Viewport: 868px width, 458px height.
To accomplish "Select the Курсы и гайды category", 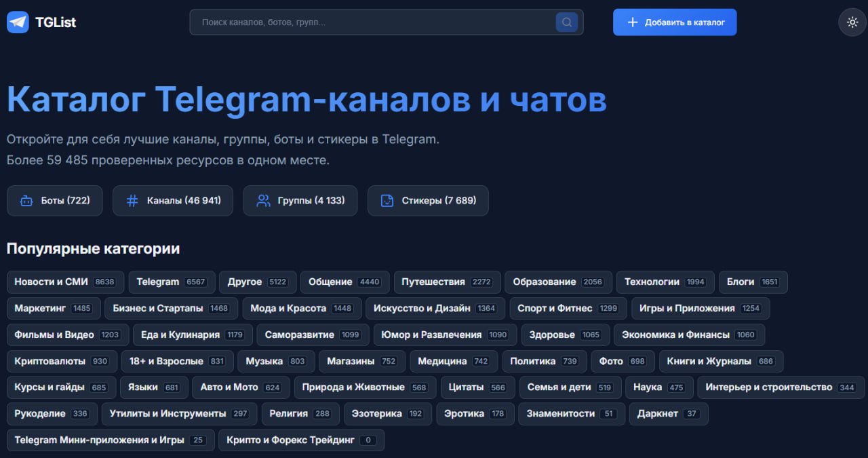I will click(x=61, y=387).
